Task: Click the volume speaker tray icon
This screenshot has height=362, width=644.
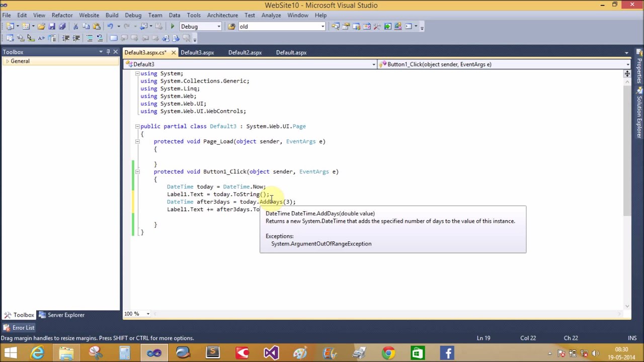Action: pyautogui.click(x=596, y=353)
